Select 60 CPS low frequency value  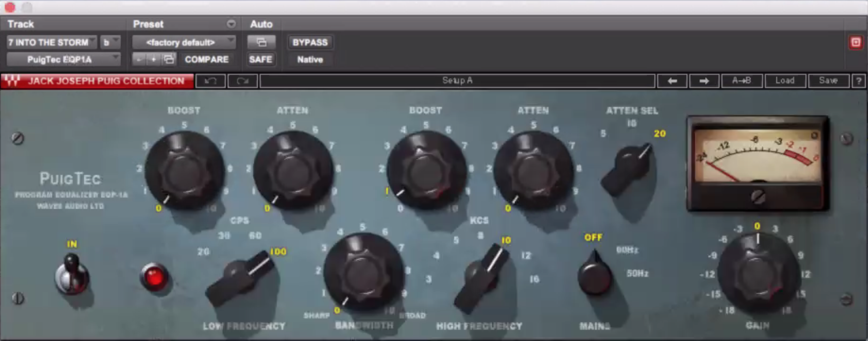[x=255, y=235]
